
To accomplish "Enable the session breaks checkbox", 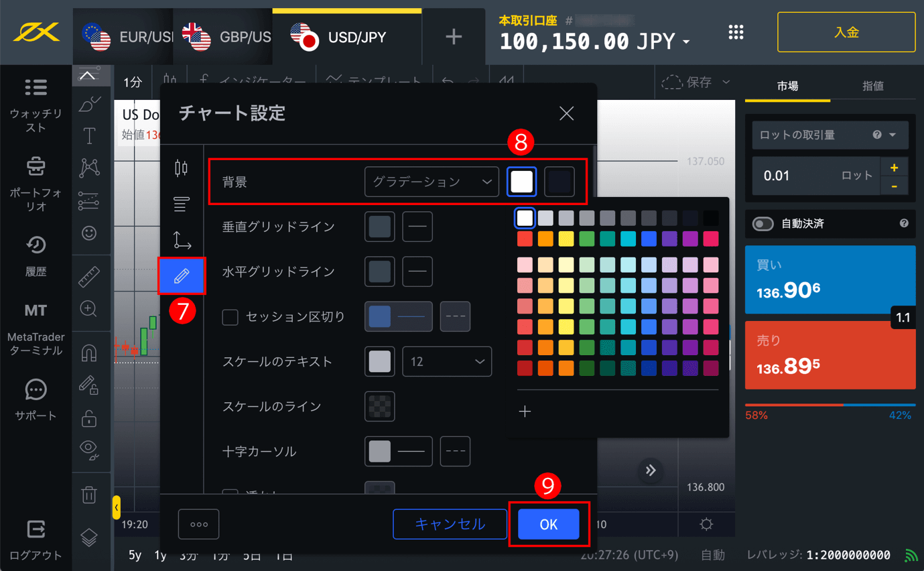I will pos(230,317).
